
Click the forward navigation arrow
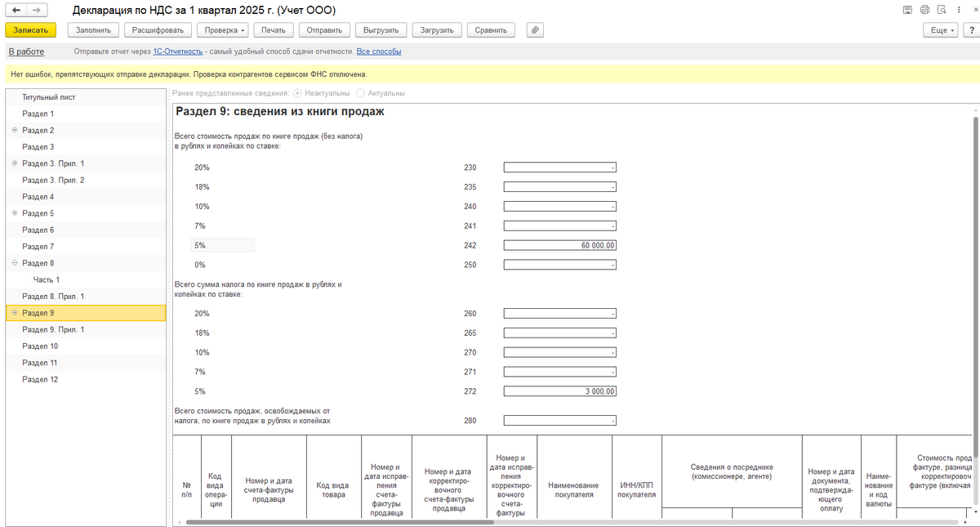(37, 11)
